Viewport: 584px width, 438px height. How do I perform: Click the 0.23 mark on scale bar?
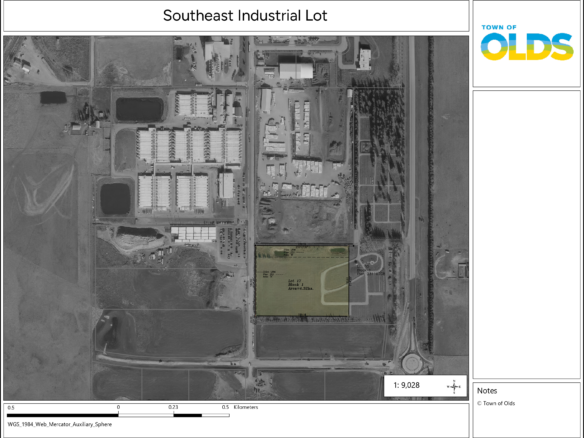(x=173, y=407)
